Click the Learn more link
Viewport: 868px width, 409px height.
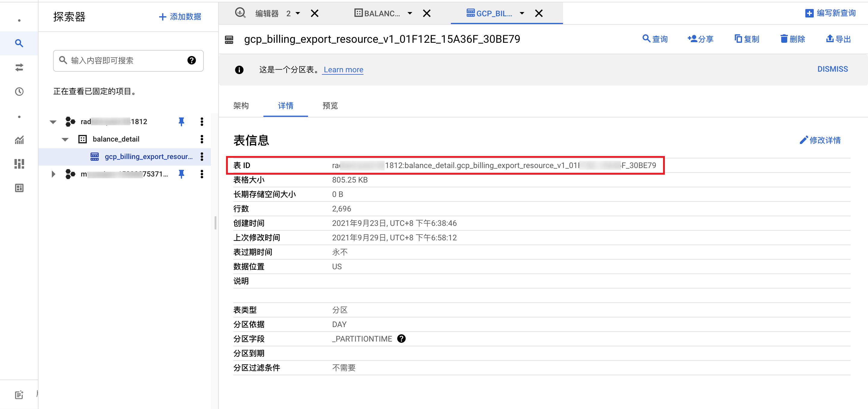(343, 70)
